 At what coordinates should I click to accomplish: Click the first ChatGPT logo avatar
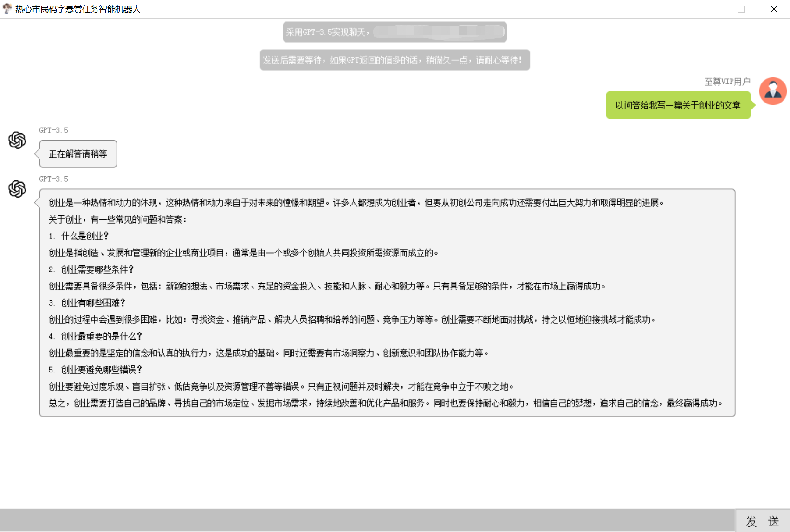(17, 141)
